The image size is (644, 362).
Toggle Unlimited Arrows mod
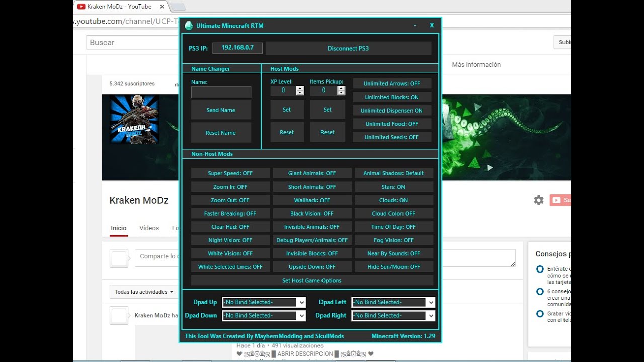391,84
